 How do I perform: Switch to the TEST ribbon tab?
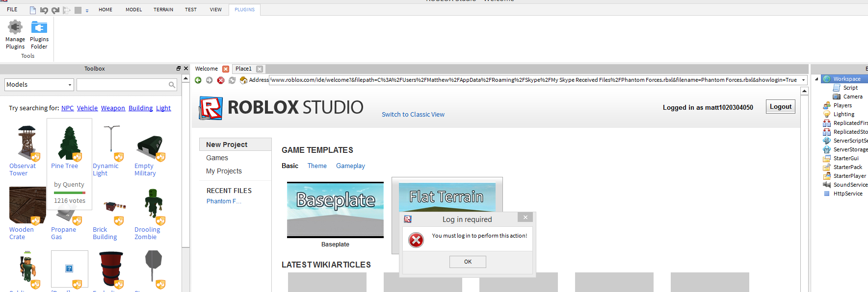pyautogui.click(x=191, y=9)
